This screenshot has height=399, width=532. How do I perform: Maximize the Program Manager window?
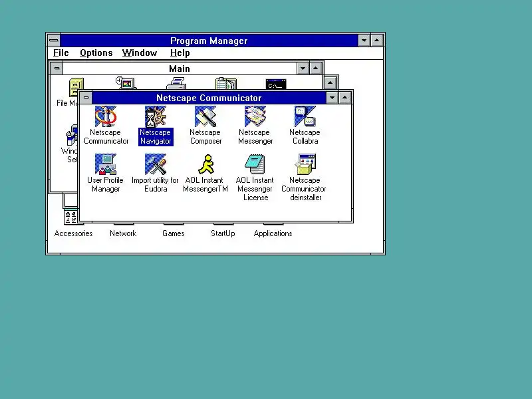(x=376, y=41)
